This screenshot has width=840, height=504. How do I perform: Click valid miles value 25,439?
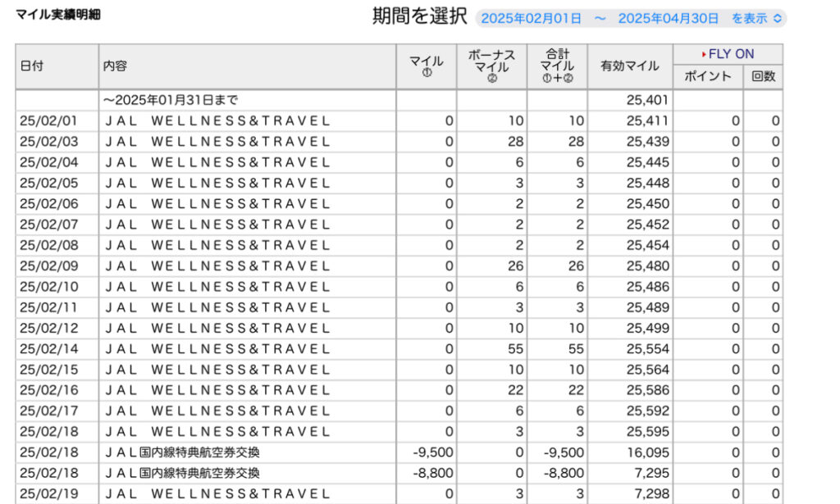(x=648, y=142)
